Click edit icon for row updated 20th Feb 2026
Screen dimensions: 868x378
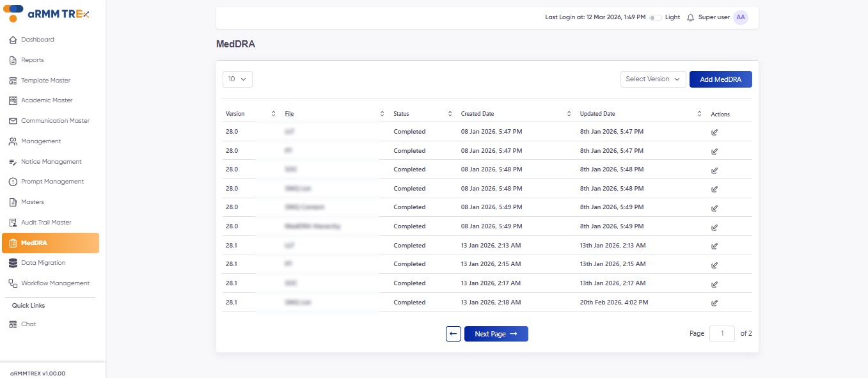click(714, 303)
